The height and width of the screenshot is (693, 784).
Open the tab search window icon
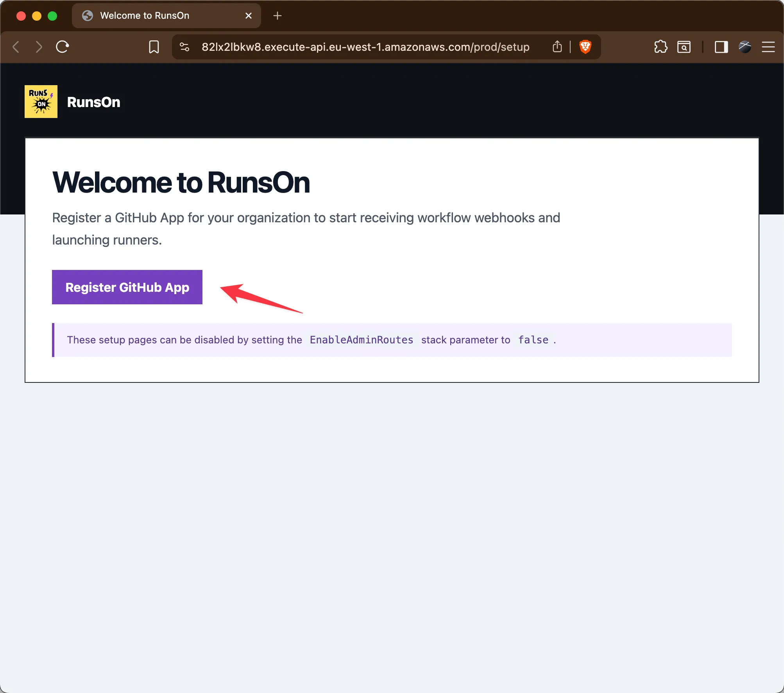point(684,47)
